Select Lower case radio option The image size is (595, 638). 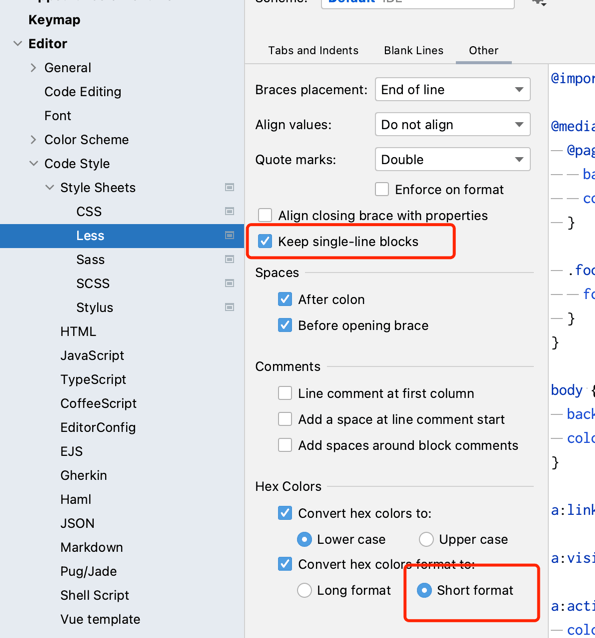coord(304,539)
